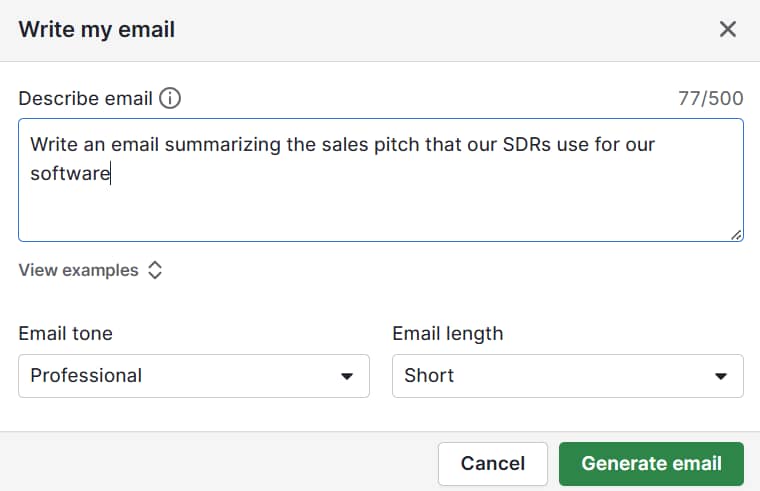
Task: Click the "Email tone" label
Action: [x=65, y=333]
